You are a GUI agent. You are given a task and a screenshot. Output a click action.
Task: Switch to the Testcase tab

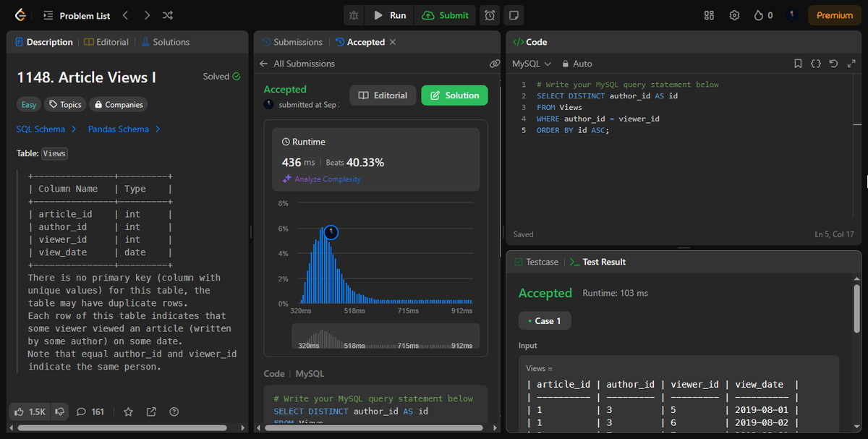click(536, 262)
